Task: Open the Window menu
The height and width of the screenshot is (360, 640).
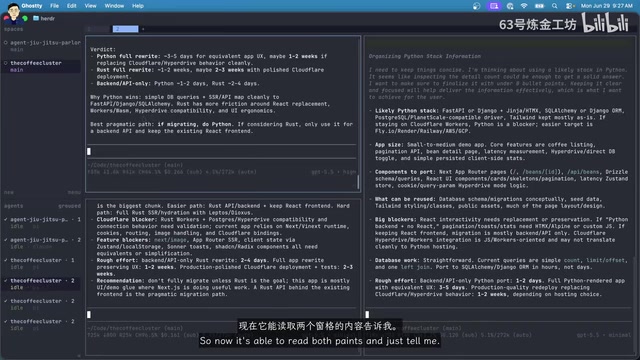Action: [114, 6]
